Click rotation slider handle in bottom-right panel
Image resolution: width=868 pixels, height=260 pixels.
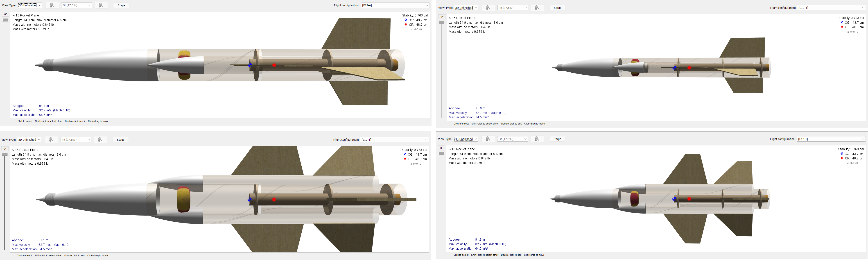coord(441,154)
